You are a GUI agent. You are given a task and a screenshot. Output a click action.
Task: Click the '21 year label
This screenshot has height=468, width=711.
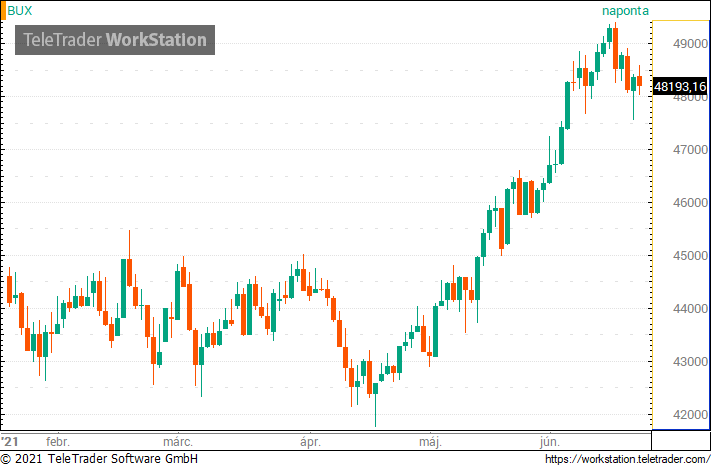[x=10, y=442]
